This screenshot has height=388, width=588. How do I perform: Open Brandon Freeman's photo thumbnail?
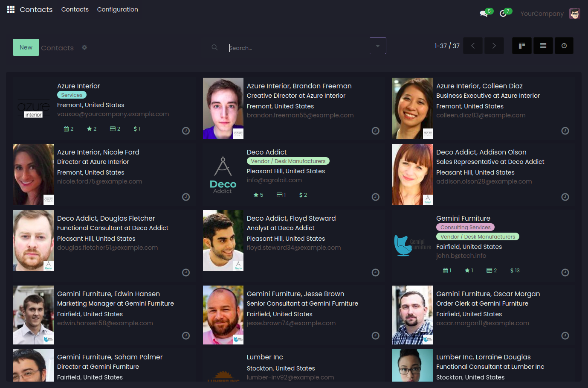click(223, 108)
